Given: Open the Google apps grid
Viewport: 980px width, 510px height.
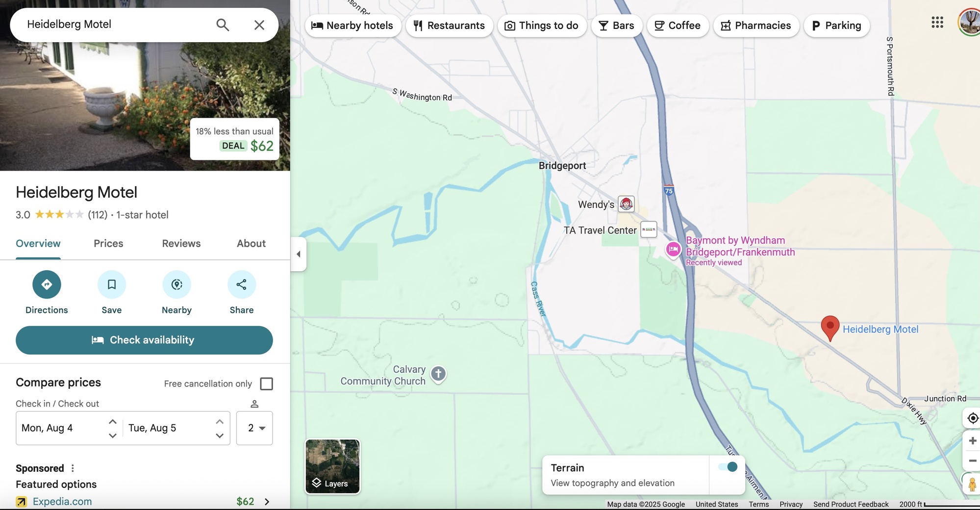Looking at the screenshot, I should click(937, 23).
